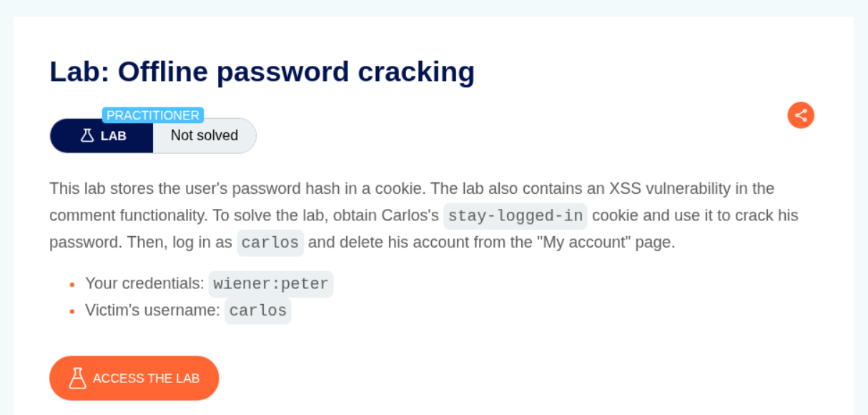
Task: Select the dark blue LAB badge text
Action: tap(114, 136)
